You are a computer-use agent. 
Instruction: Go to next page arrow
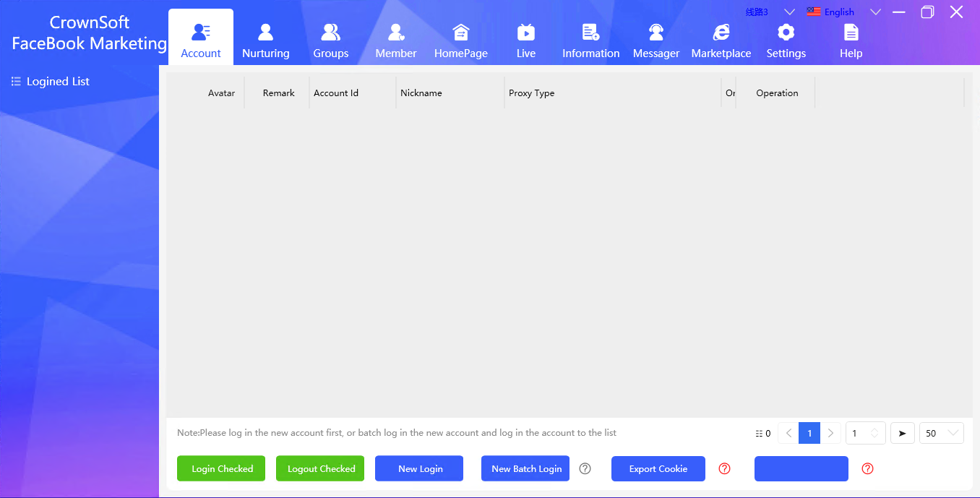[x=831, y=433]
